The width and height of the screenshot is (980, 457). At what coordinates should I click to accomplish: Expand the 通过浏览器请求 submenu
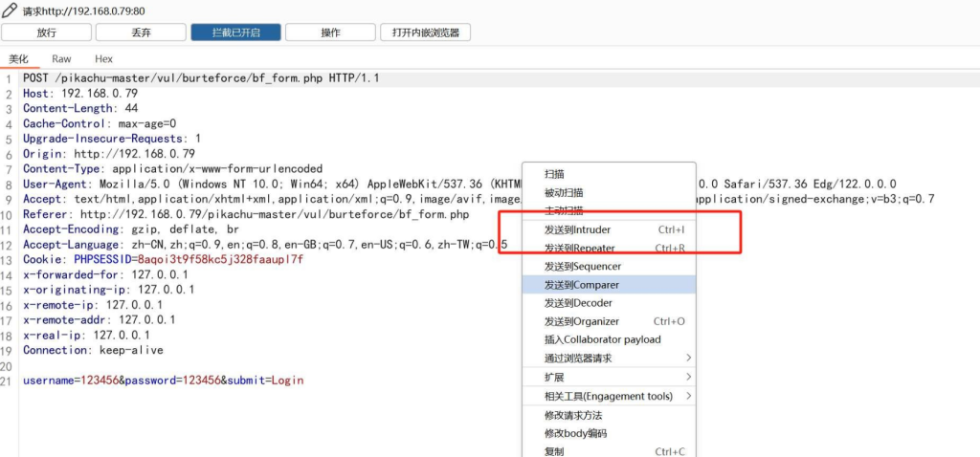(578, 359)
